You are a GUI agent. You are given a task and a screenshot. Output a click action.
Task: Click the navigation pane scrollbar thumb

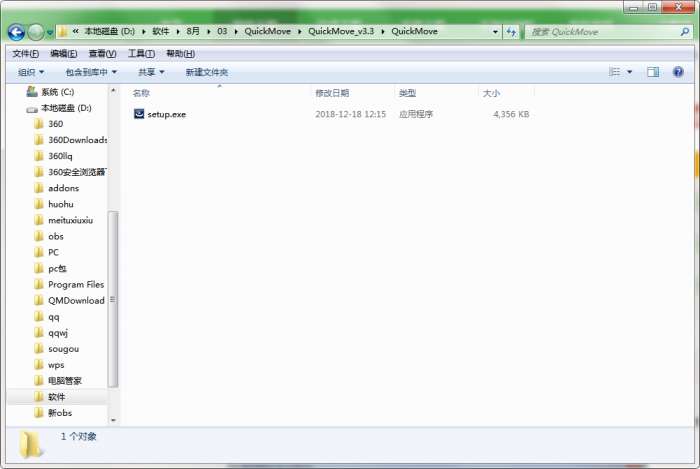(113, 299)
